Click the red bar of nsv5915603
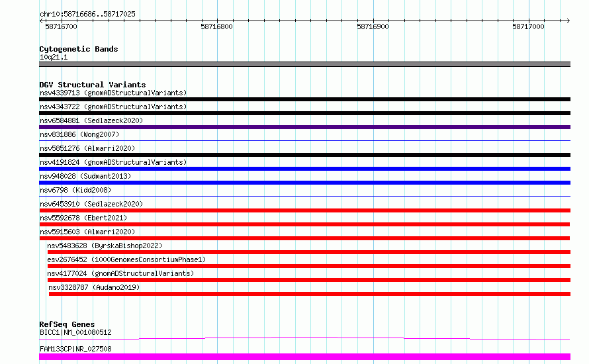Viewport: 589px width, 364px height. tap(304, 238)
